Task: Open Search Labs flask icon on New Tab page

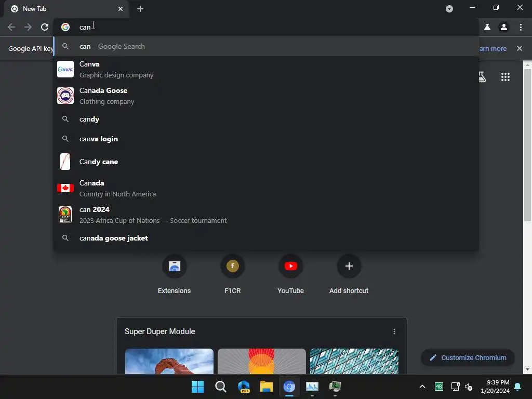Action: point(482,77)
